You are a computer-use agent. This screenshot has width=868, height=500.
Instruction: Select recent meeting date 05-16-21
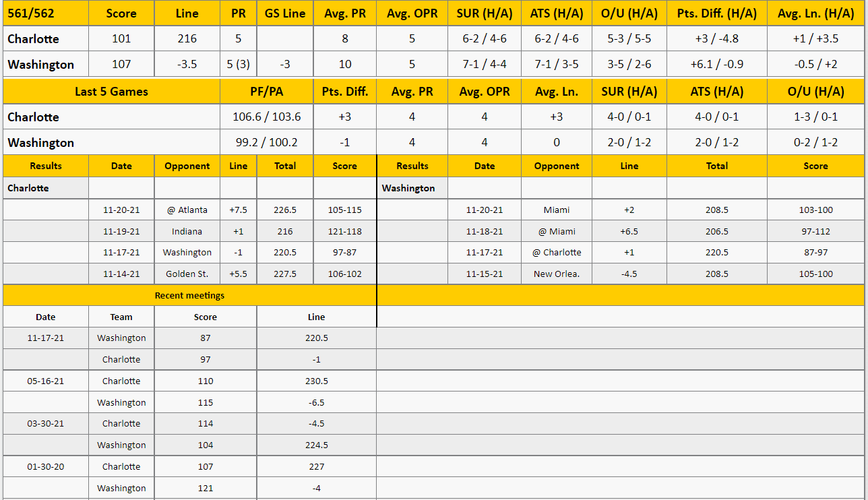coord(46,381)
